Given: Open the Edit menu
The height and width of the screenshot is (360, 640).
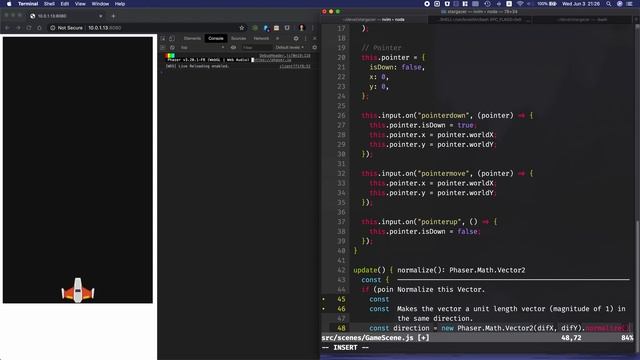Looking at the screenshot, I should (64, 4).
